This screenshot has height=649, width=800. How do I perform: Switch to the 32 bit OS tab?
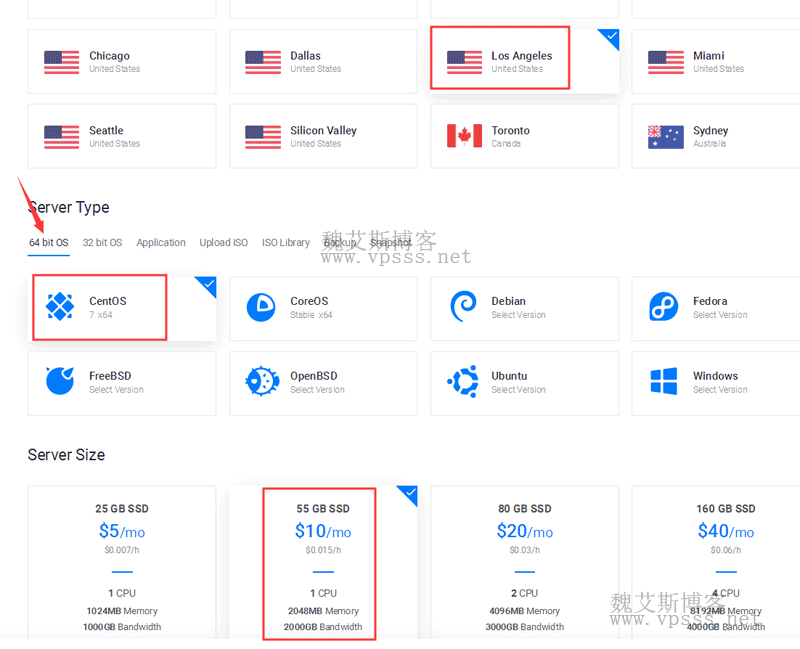[x=102, y=243]
